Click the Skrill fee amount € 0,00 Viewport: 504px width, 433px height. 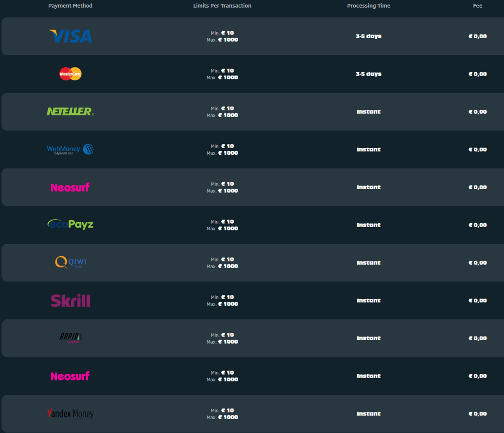[478, 301]
